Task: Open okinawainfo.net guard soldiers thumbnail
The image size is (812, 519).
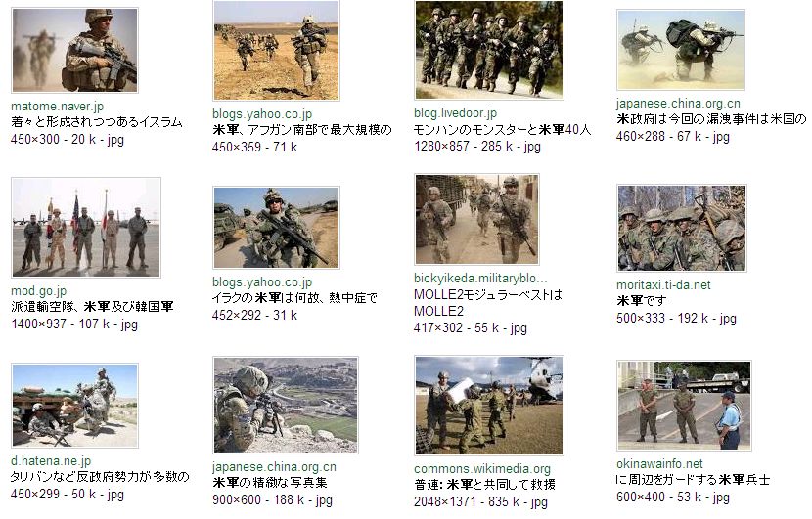Action: click(x=684, y=406)
